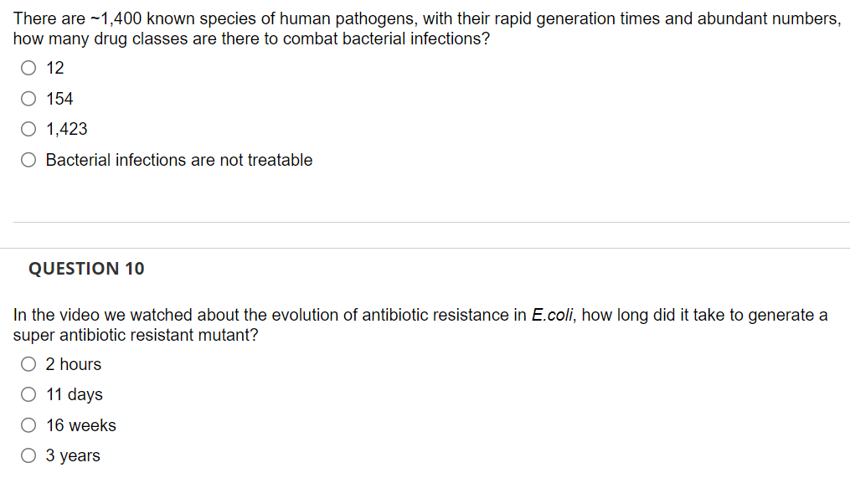Image resolution: width=850 pixels, height=504 pixels.
Task: Mark the 1,423 radio button
Action: pyautogui.click(x=28, y=129)
